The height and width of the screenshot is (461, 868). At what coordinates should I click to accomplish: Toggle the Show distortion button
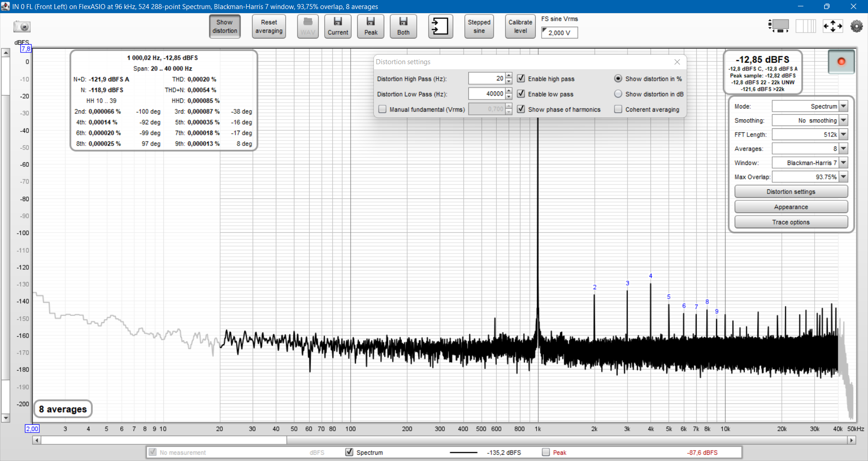(x=225, y=27)
